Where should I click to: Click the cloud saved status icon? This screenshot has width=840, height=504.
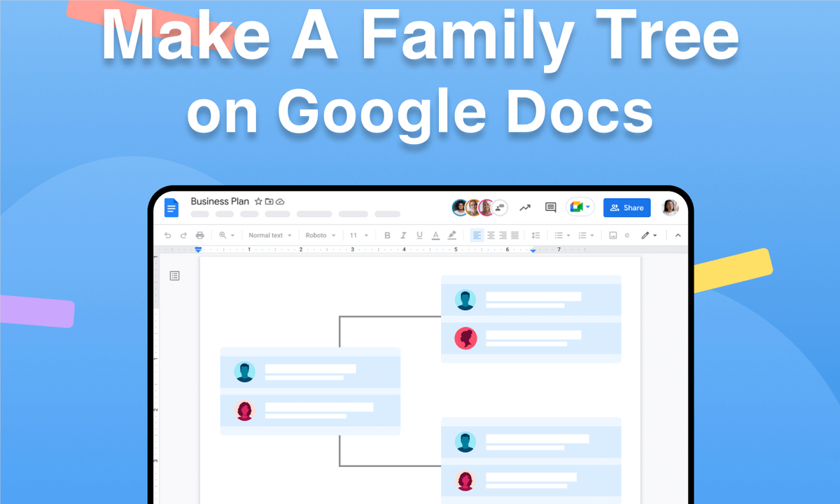280,202
